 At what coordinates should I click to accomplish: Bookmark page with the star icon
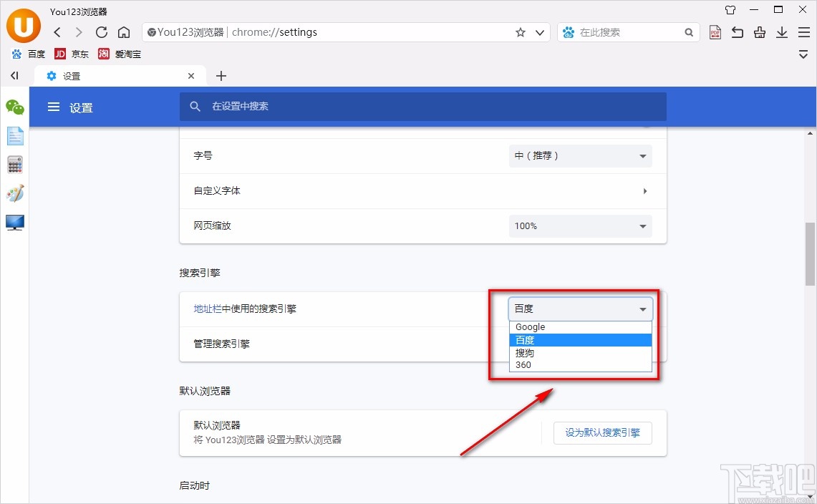coord(520,32)
